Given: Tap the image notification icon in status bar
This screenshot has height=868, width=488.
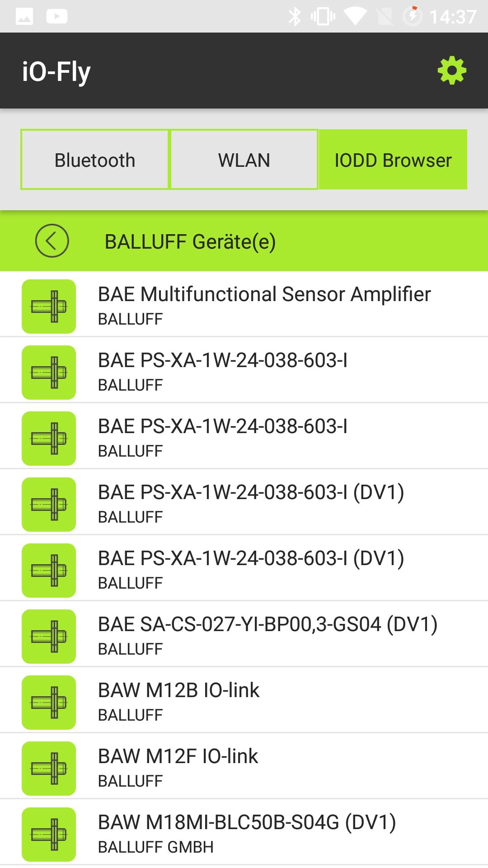Looking at the screenshot, I should tap(24, 17).
